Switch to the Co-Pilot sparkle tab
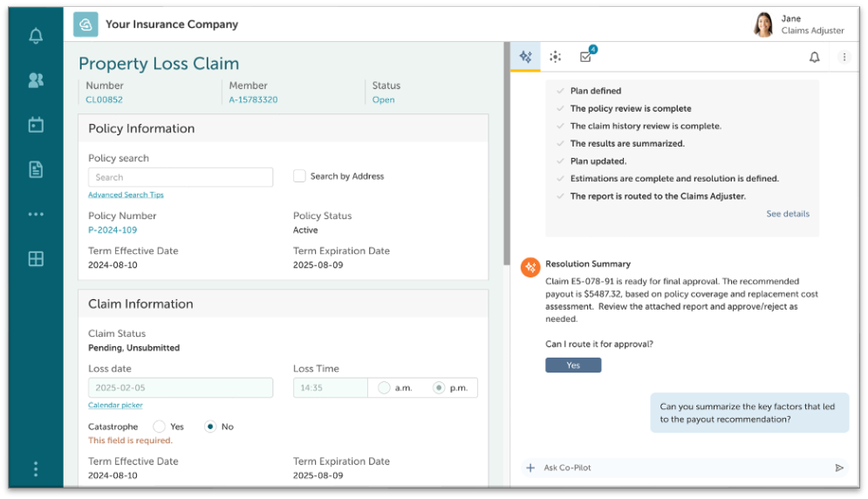Screen dimensions: 868x499 click(x=525, y=57)
